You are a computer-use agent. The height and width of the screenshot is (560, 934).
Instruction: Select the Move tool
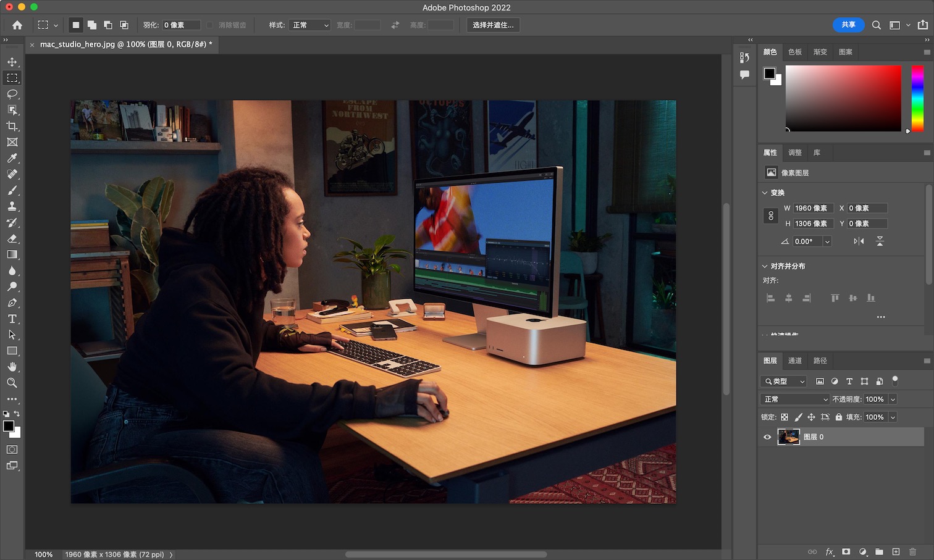12,62
